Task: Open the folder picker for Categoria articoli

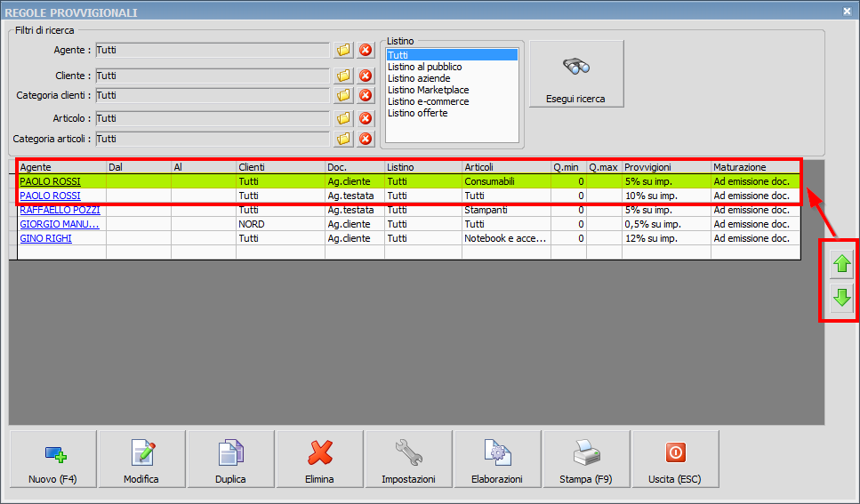Action: click(343, 139)
